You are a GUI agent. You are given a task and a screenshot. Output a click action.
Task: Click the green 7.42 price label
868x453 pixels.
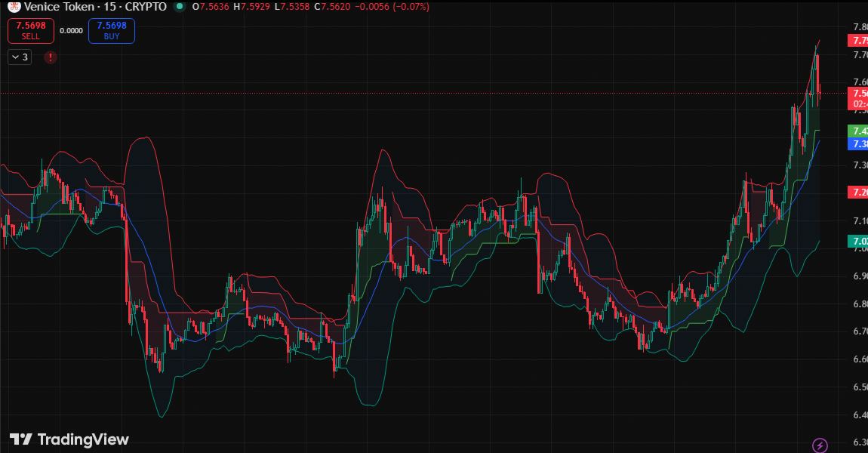click(x=859, y=131)
